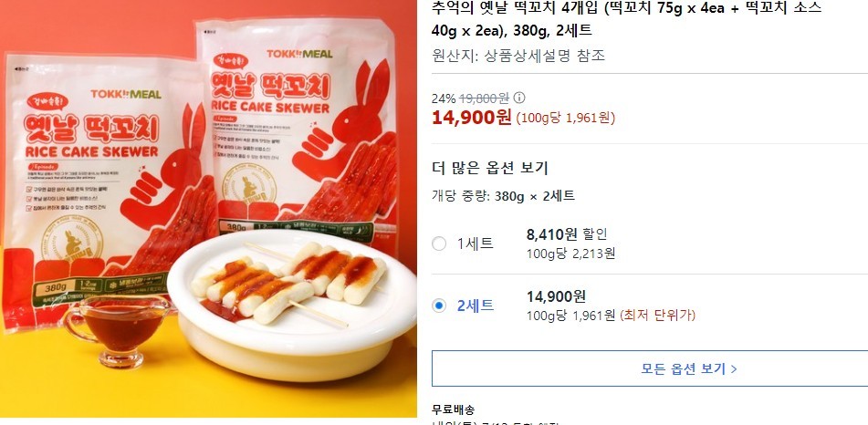
Task: Click the 2세트 option label
Action: pos(475,306)
